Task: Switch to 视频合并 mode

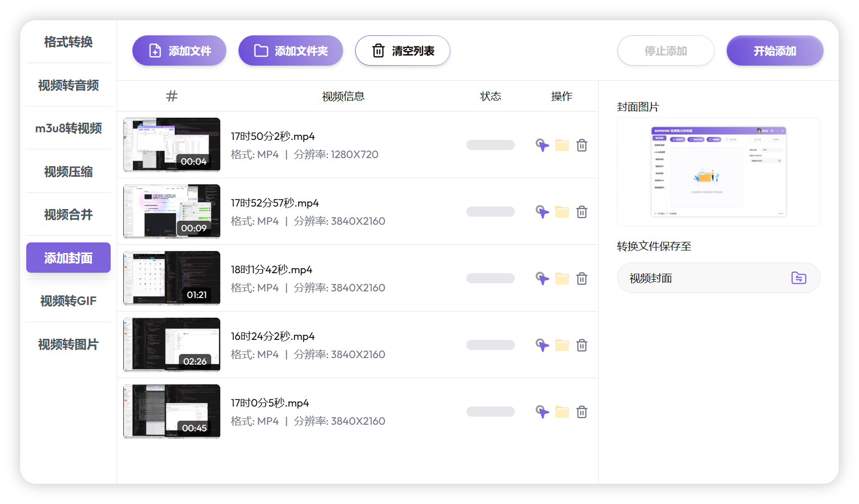Action: [x=68, y=214]
